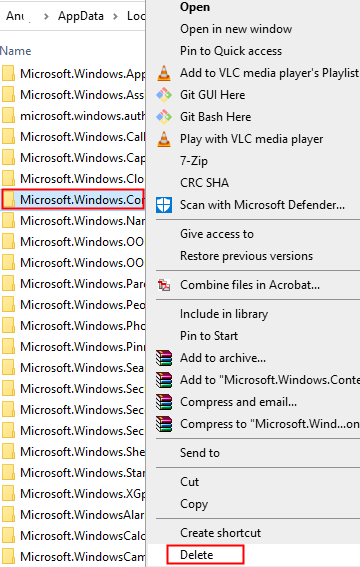Screen dimensions: 360x567
Task: Click the AppData breadcrumb segment
Action: (x=81, y=16)
